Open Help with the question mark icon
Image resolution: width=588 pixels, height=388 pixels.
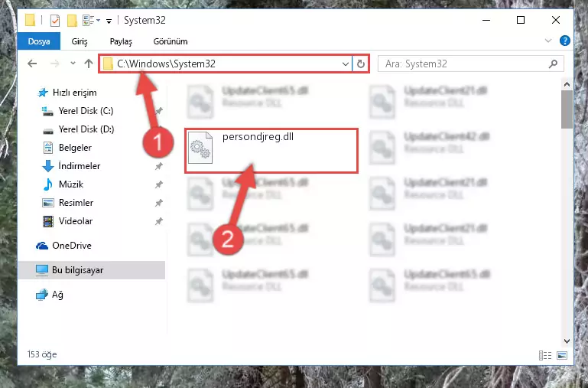tap(565, 41)
